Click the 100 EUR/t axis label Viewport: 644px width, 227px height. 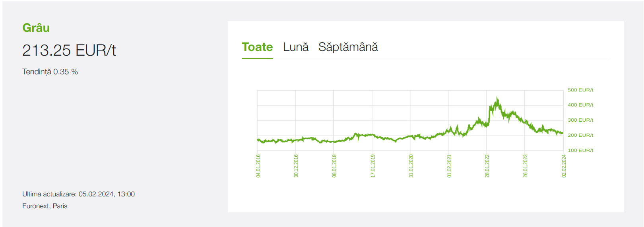click(580, 150)
